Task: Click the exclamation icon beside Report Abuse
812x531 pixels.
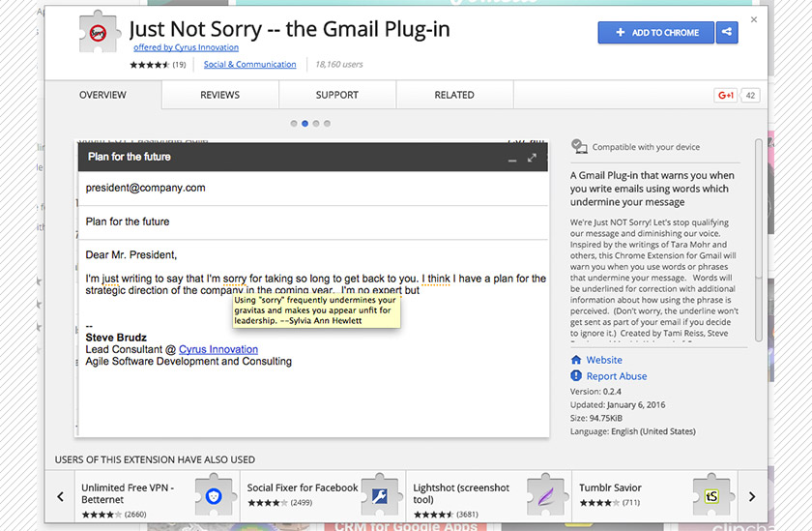Action: [x=576, y=375]
